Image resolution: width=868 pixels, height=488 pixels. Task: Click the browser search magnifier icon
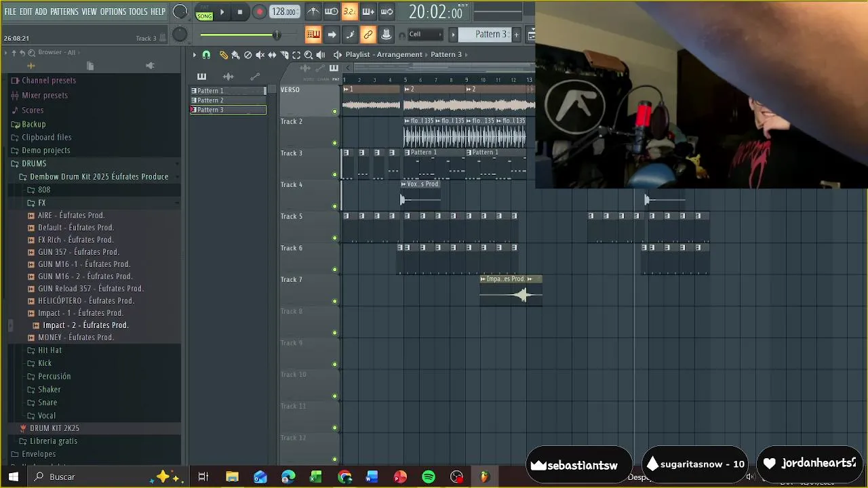(33, 52)
